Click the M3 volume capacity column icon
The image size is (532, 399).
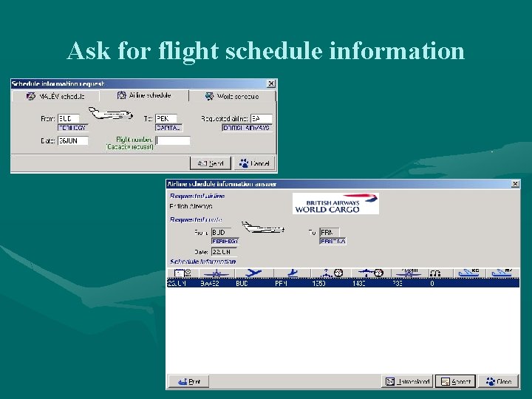tap(502, 273)
